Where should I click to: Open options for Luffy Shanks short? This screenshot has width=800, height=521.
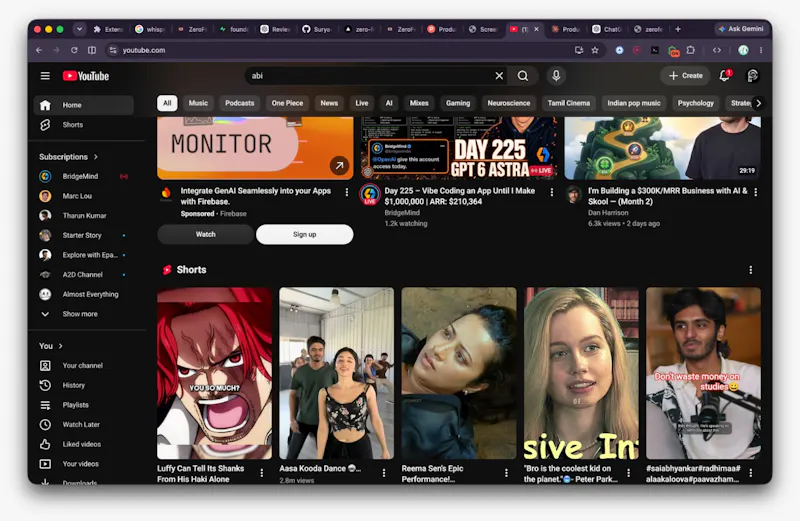tap(262, 473)
